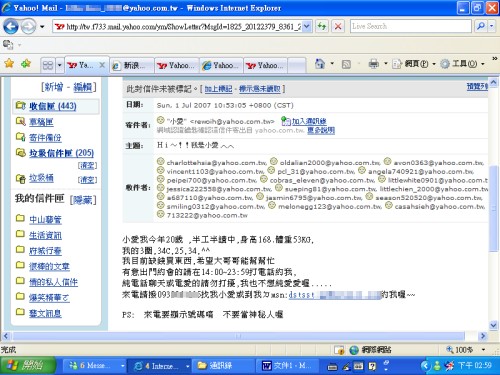Click the vertical scrollbar down arrow
Image resolution: width=500 pixels, height=375 pixels.
[494, 325]
